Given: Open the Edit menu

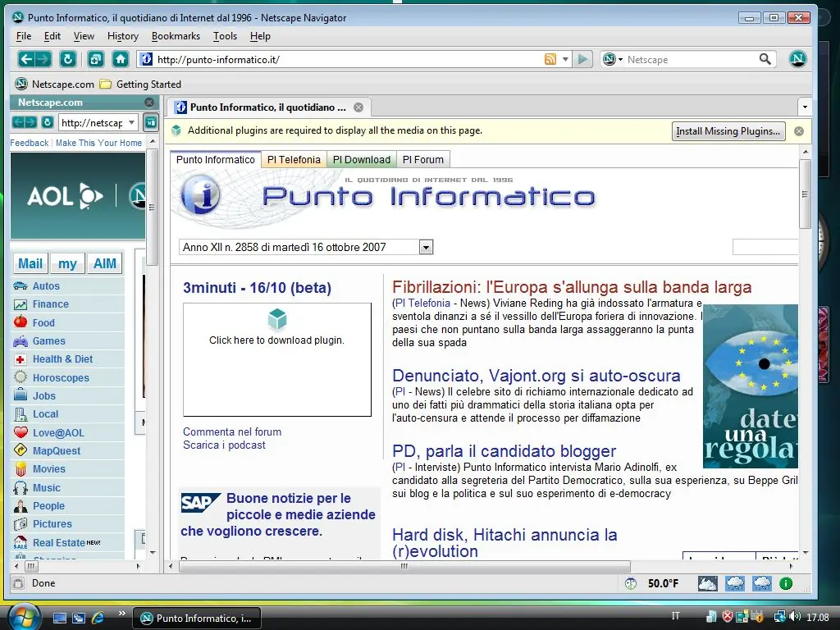Looking at the screenshot, I should pyautogui.click(x=52, y=36).
